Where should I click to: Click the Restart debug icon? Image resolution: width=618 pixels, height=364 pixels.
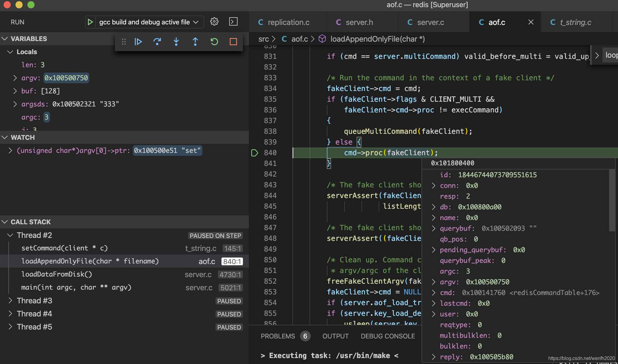coord(214,42)
